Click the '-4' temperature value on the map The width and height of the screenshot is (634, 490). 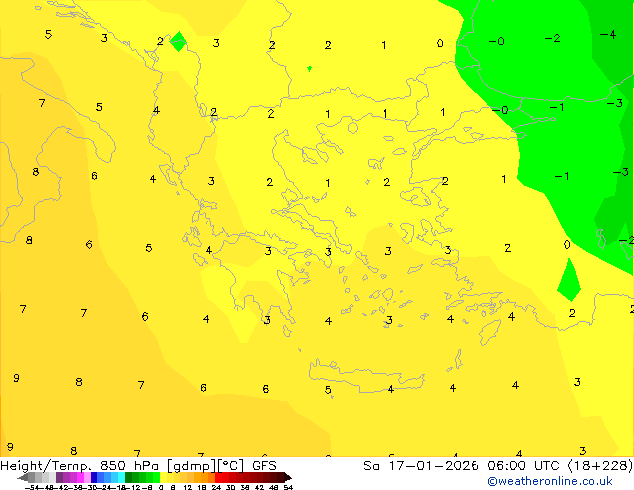pyautogui.click(x=608, y=35)
